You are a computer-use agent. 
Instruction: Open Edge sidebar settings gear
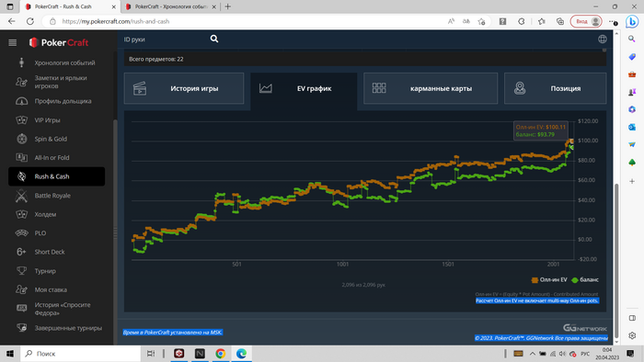tap(632, 335)
